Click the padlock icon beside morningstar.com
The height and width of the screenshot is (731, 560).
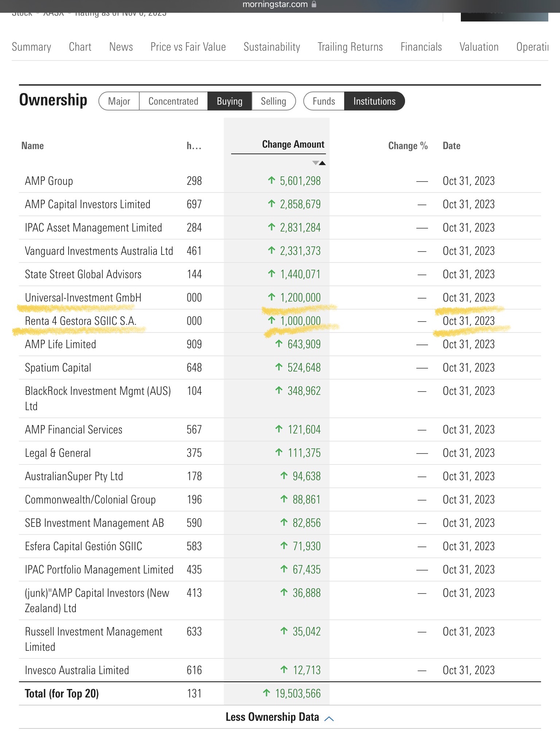(314, 4)
